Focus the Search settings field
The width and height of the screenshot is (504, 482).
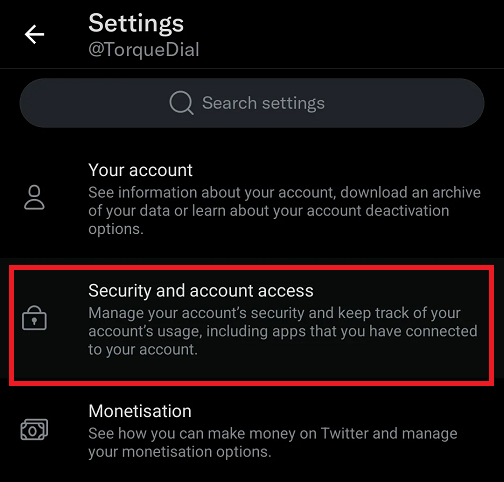[252, 103]
